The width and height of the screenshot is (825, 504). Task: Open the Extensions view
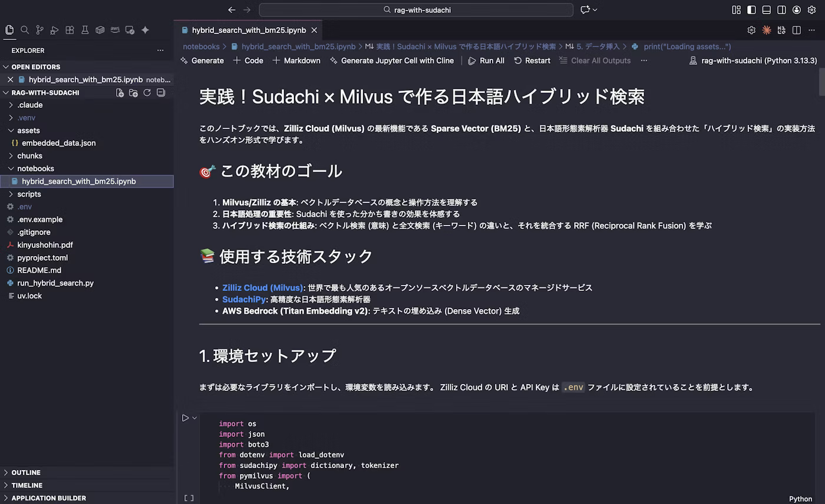tap(70, 30)
